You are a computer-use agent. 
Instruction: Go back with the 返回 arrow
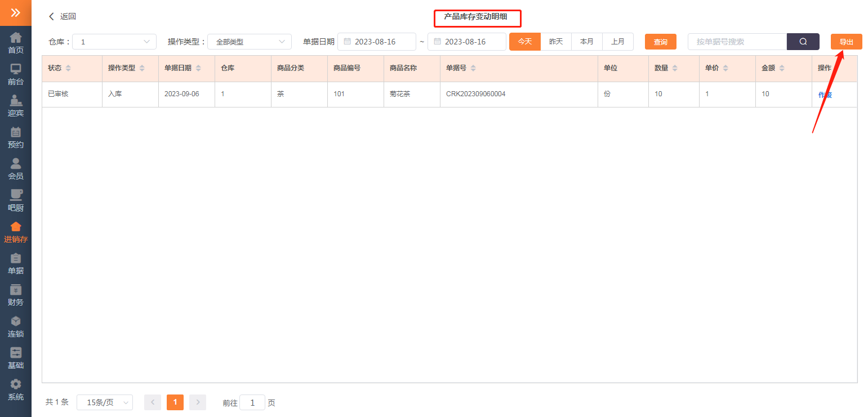(62, 16)
